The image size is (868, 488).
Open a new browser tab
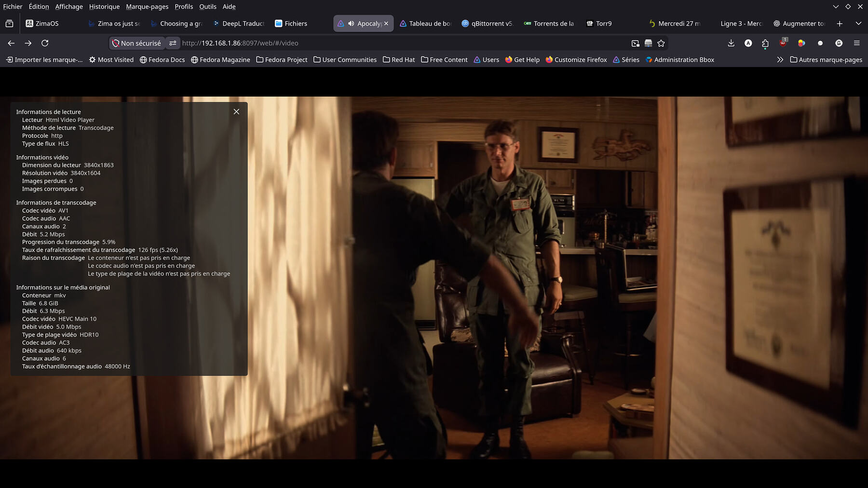pyautogui.click(x=840, y=24)
